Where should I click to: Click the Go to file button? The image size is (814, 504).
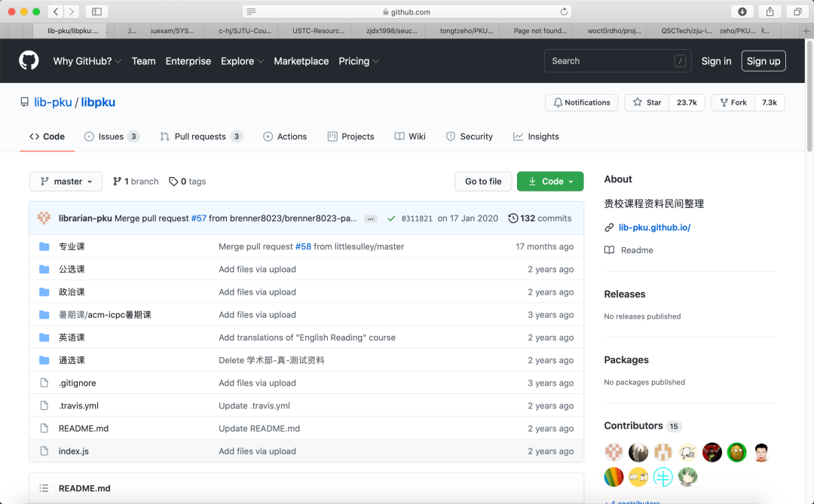pos(482,182)
